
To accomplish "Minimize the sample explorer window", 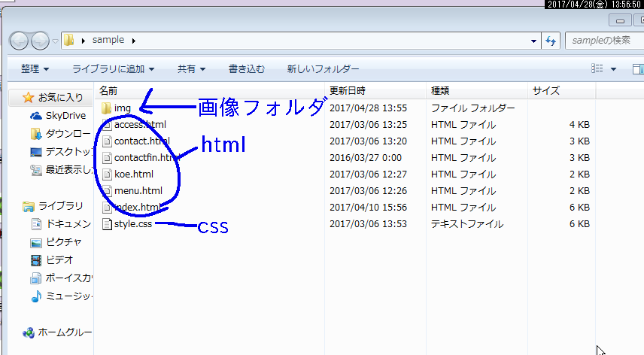I will (620, 20).
